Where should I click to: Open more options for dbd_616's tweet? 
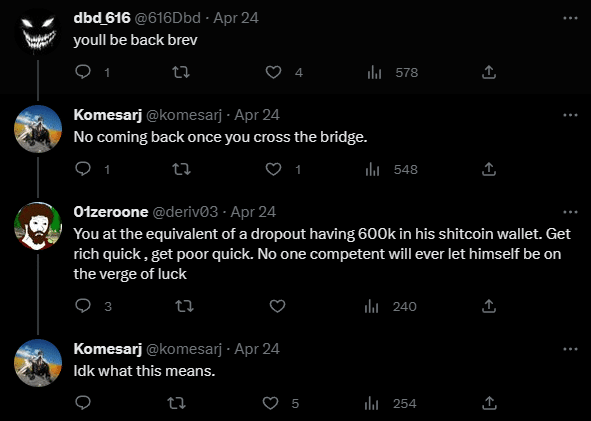570,18
